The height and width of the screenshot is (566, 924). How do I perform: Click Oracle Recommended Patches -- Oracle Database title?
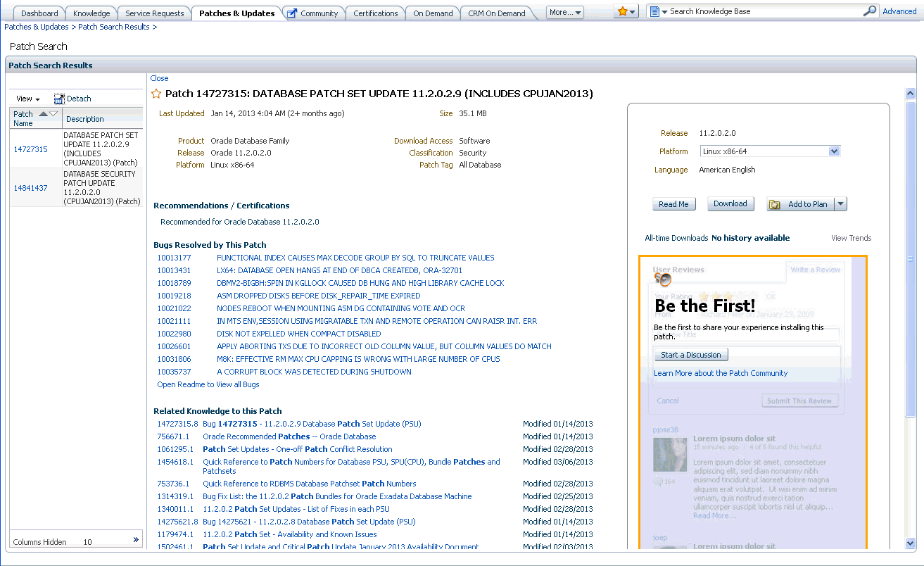pos(289,436)
